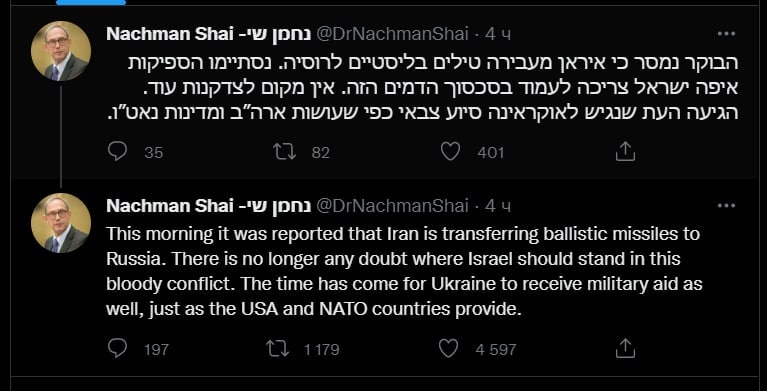Share the English tweet about Ukraine aid
Viewport: 767px width, 391px height.
click(625, 348)
